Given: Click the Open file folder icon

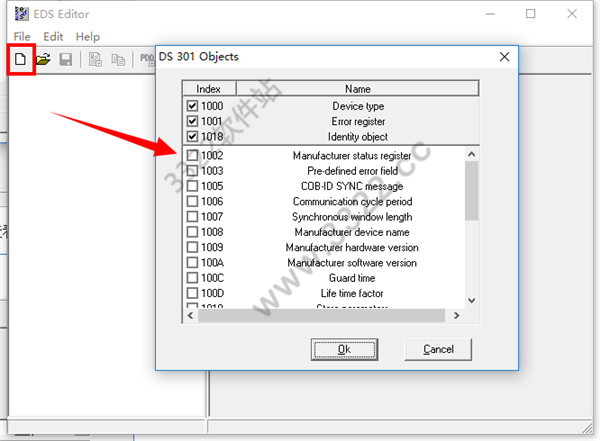Looking at the screenshot, I should pyautogui.click(x=43, y=59).
